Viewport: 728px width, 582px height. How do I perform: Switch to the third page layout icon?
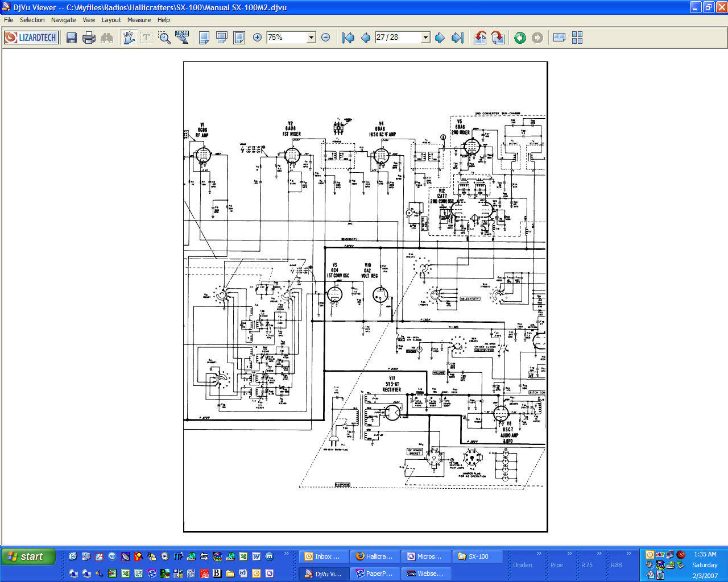point(239,38)
